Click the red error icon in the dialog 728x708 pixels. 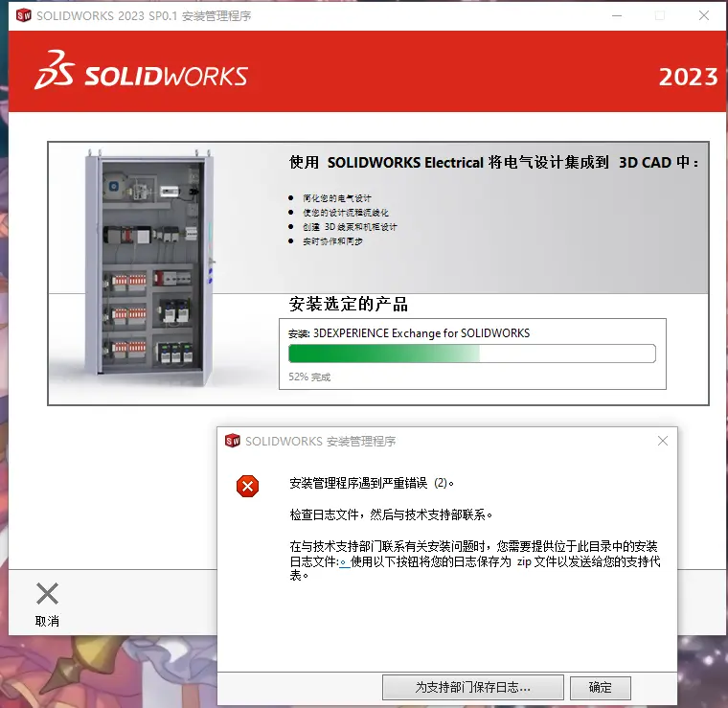(x=247, y=486)
